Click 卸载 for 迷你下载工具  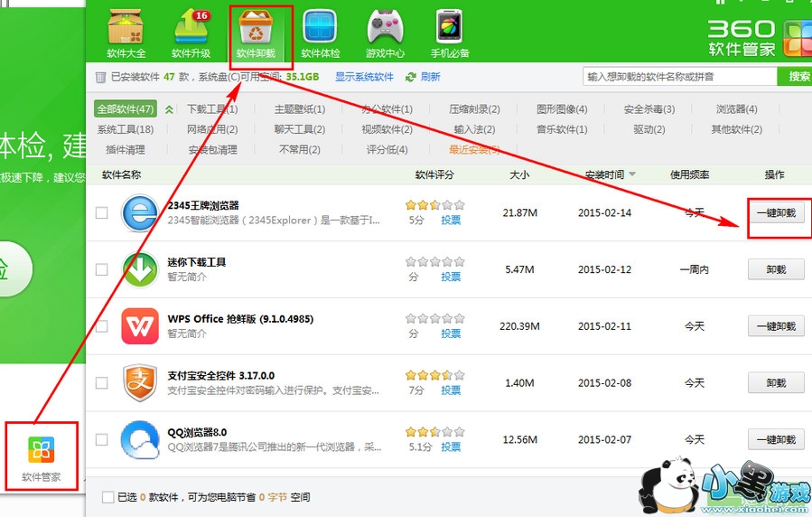(x=776, y=269)
